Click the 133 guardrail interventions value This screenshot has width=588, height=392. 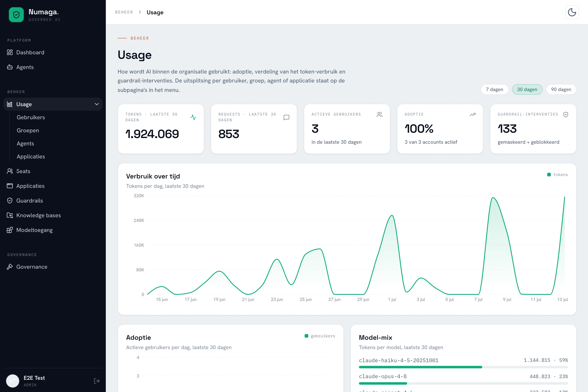click(x=507, y=129)
